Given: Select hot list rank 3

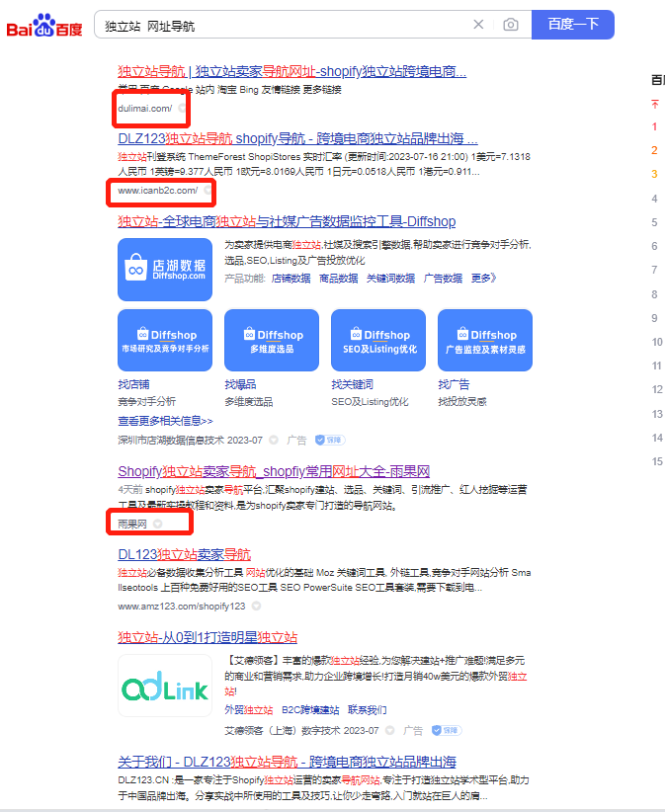Looking at the screenshot, I should 655,174.
